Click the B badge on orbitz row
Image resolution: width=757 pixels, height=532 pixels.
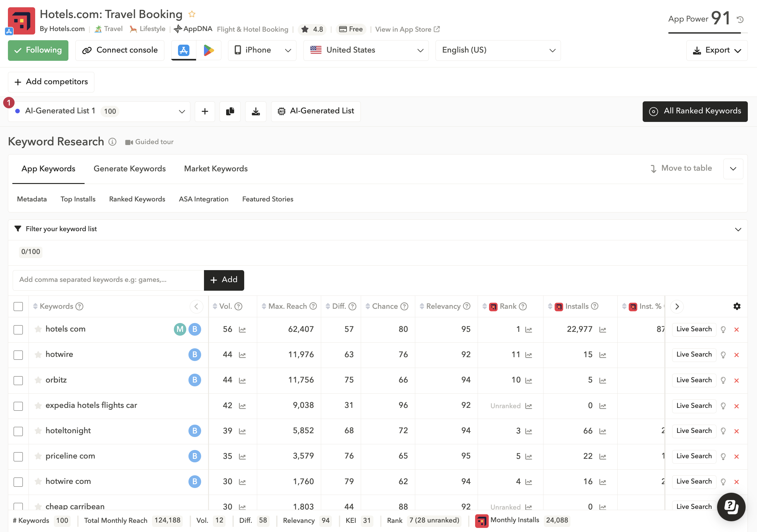pyautogui.click(x=194, y=380)
